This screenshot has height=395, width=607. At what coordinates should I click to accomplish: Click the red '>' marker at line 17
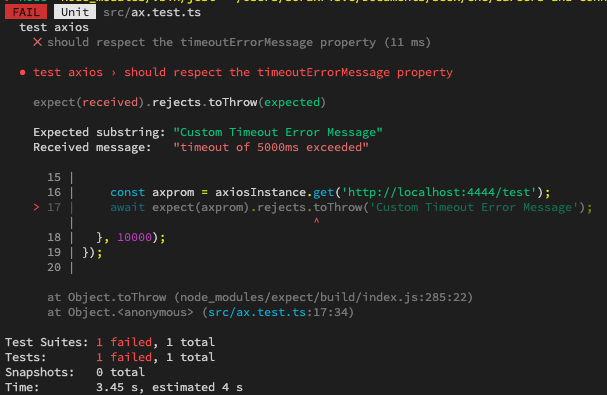tap(36, 208)
